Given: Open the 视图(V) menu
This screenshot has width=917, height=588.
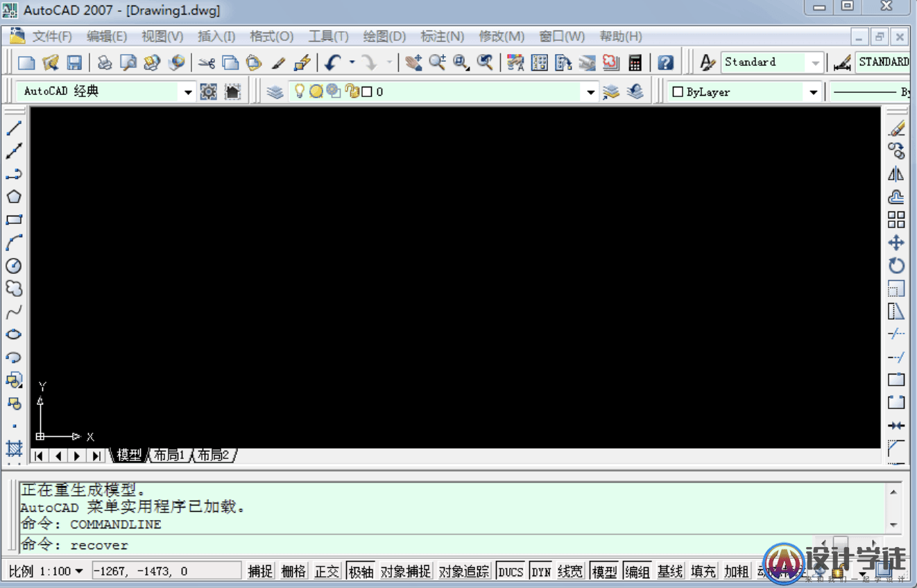Looking at the screenshot, I should click(162, 36).
